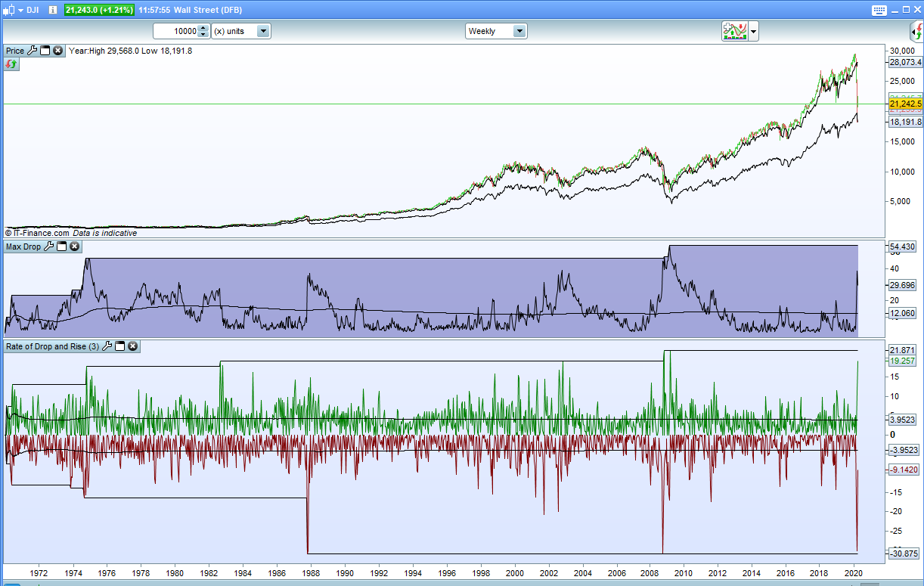
Task: Click the 2008 label on time axis
Action: pos(651,573)
